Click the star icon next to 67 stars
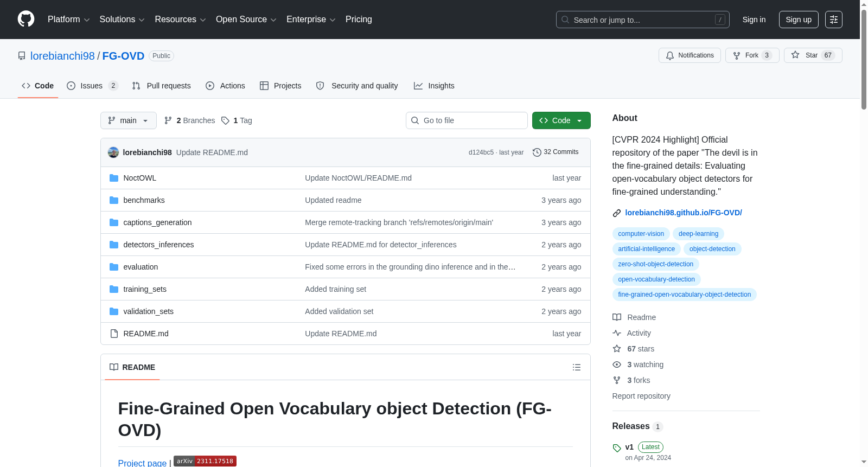 click(x=617, y=349)
